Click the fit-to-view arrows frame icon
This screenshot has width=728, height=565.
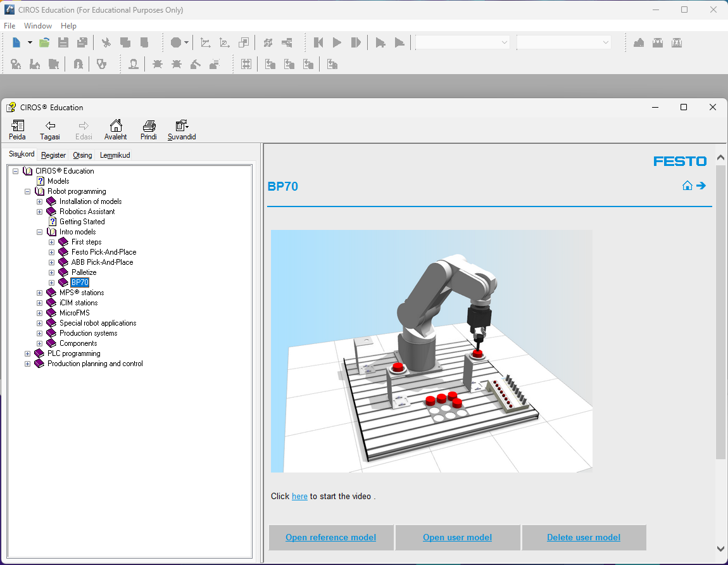click(x=246, y=64)
